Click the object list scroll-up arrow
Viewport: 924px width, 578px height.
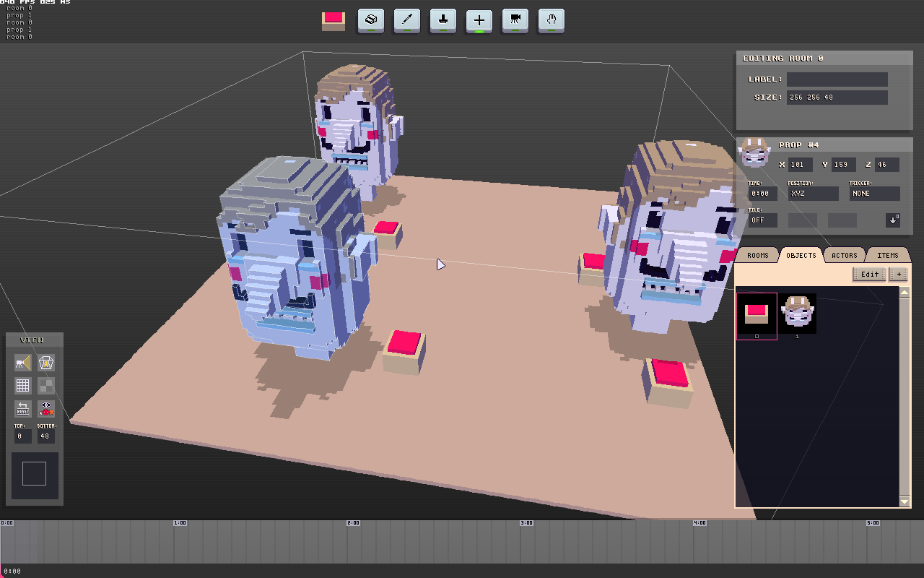(x=905, y=292)
